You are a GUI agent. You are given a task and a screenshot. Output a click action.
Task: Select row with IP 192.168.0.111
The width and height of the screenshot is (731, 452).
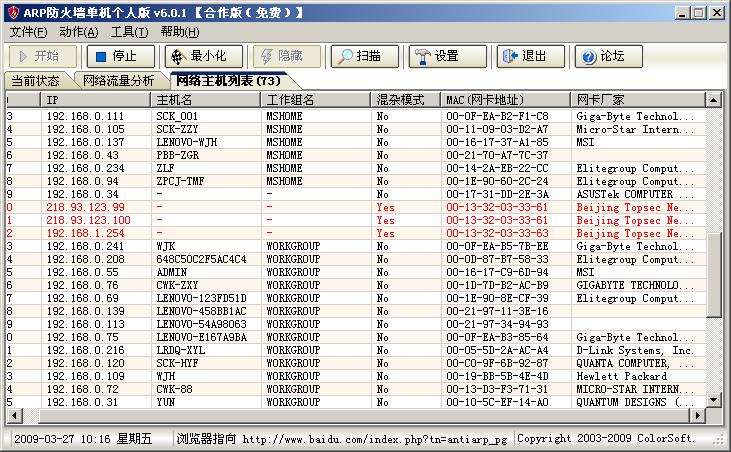(356, 116)
